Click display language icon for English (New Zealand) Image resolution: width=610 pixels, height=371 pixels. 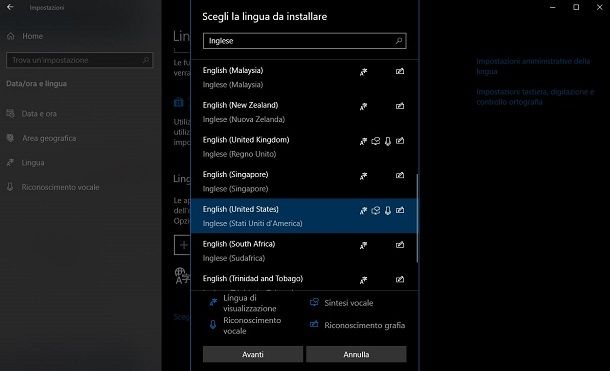[x=363, y=106]
